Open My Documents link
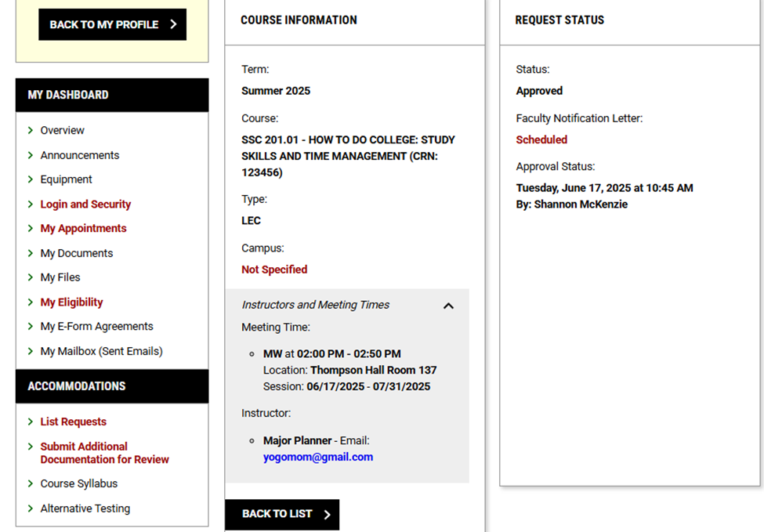Screen dimensions: 764x532 [76, 253]
